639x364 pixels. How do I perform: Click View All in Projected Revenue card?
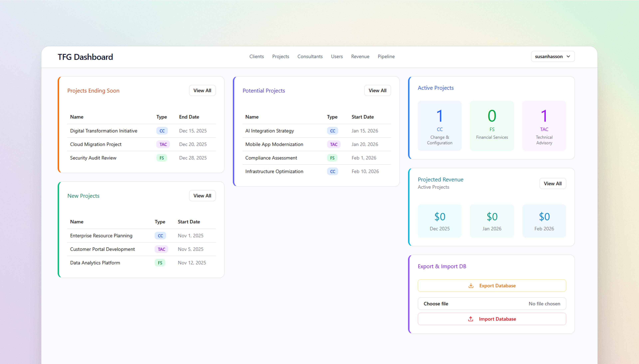[553, 183]
